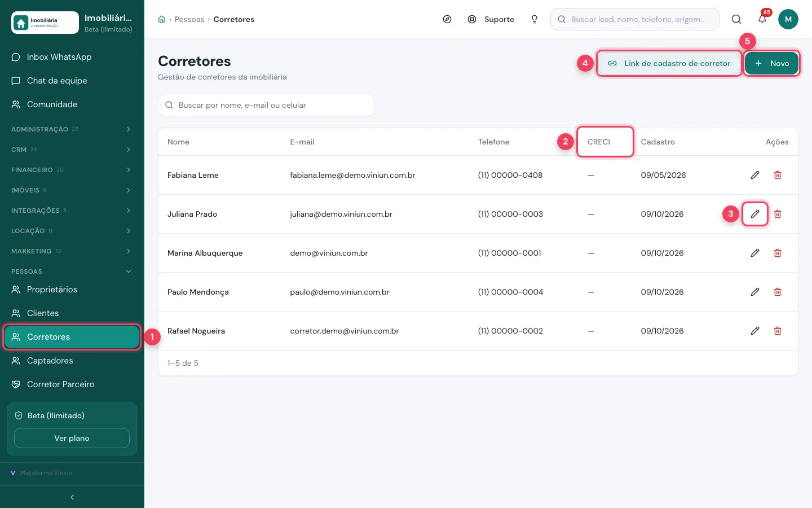Open the user avatar M menu

(788, 19)
